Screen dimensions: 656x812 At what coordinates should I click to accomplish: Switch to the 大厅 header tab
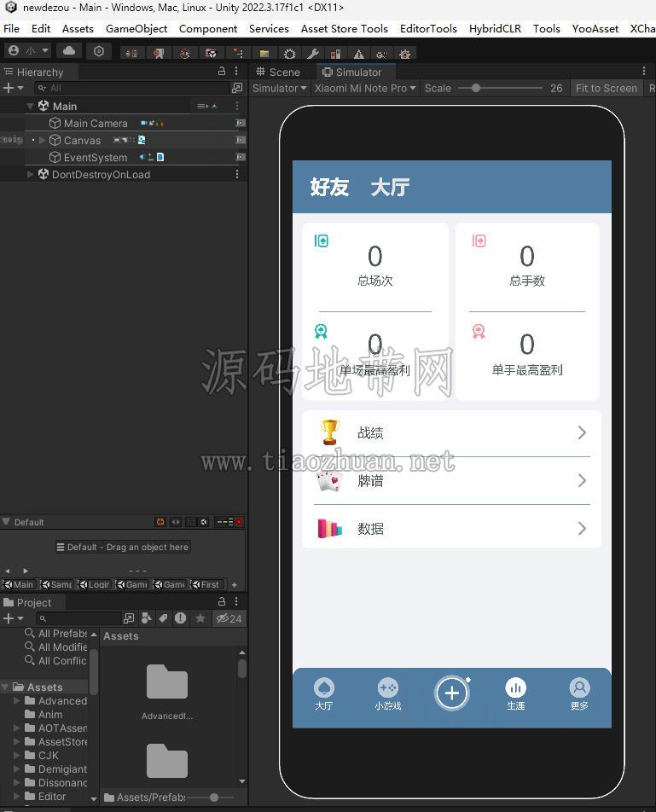[390, 187]
